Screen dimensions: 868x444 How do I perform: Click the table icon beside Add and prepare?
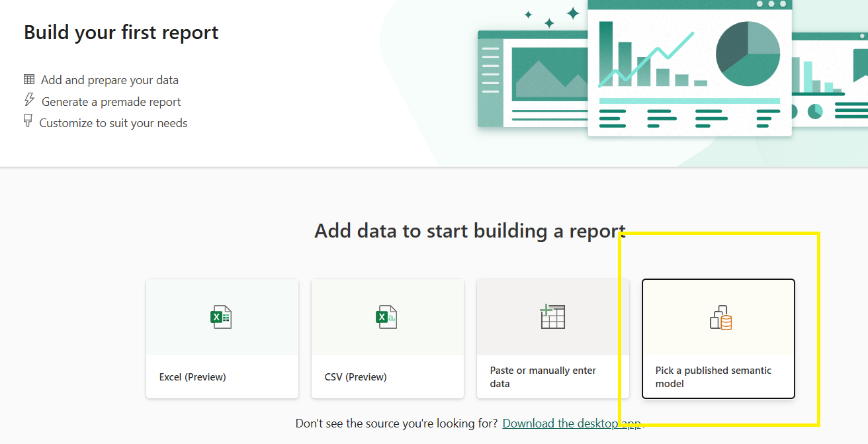[x=29, y=79]
